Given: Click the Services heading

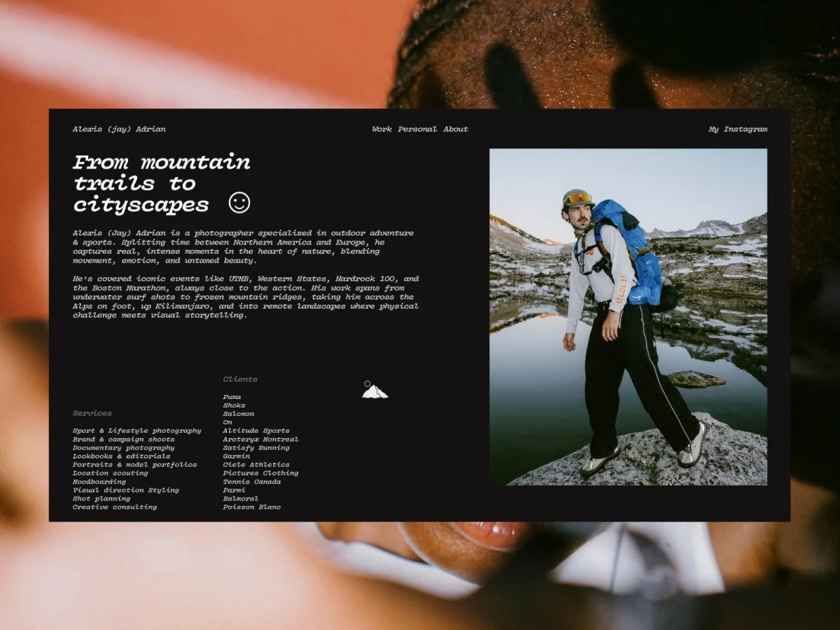Looking at the screenshot, I should tap(92, 413).
